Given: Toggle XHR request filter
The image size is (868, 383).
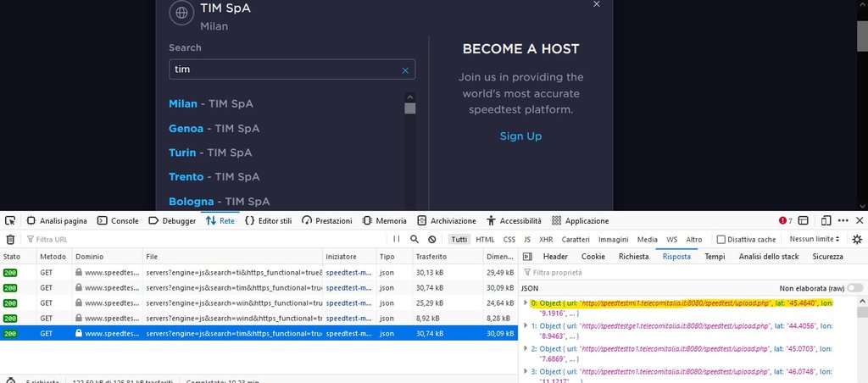Looking at the screenshot, I should coord(546,240).
